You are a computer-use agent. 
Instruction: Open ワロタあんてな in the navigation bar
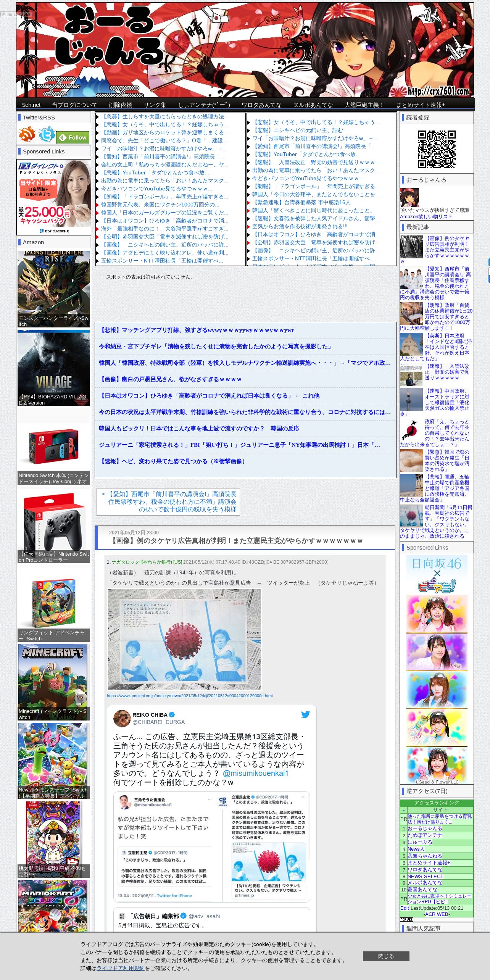coord(261,105)
